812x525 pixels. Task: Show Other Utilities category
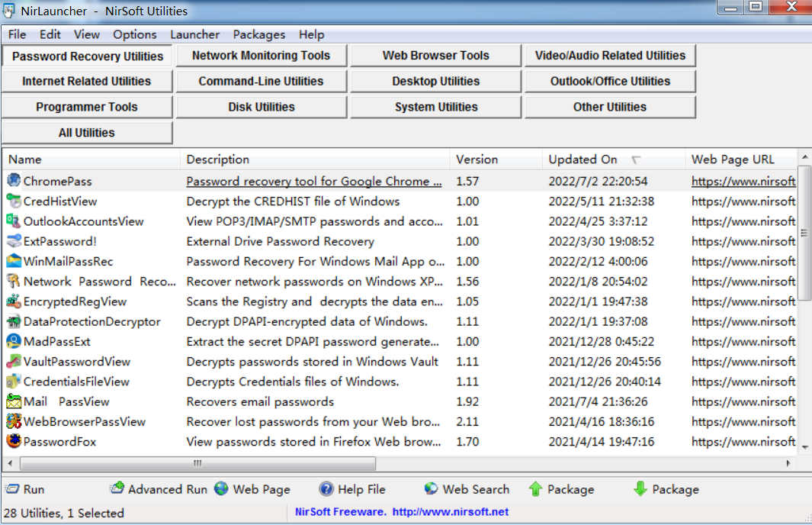coord(610,107)
